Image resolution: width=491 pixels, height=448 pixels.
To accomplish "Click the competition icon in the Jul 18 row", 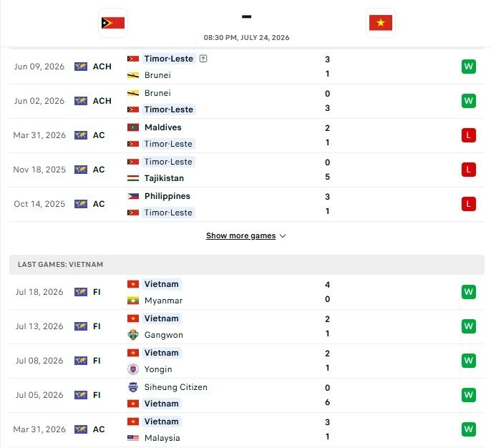I will 81,292.
